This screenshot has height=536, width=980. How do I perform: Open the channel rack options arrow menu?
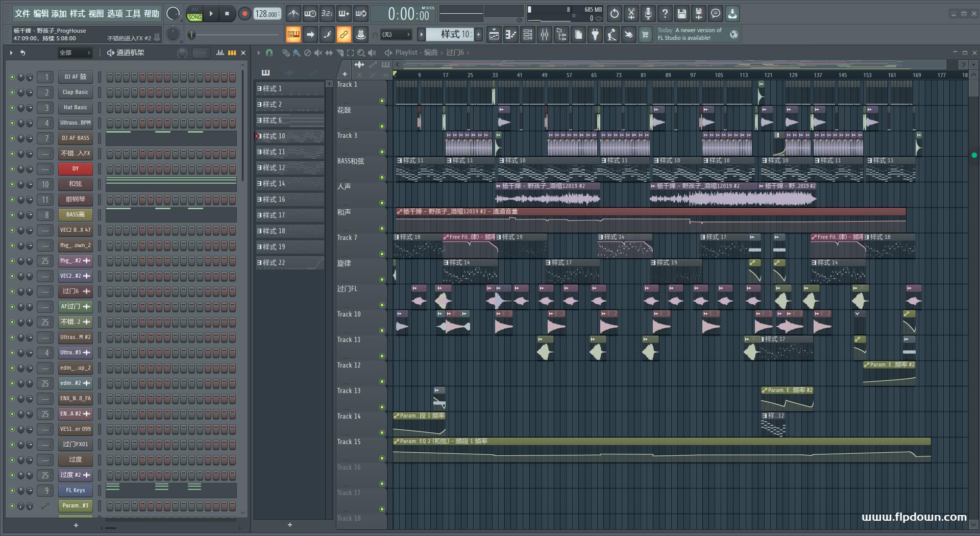pyautogui.click(x=11, y=53)
